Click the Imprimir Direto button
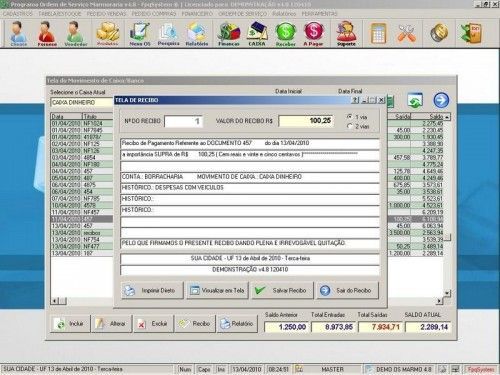500x375 pixels. (x=152, y=290)
